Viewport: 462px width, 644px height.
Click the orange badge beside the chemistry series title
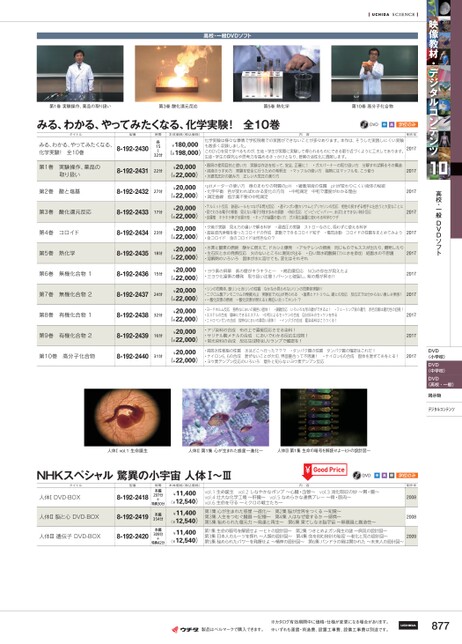click(x=407, y=124)
